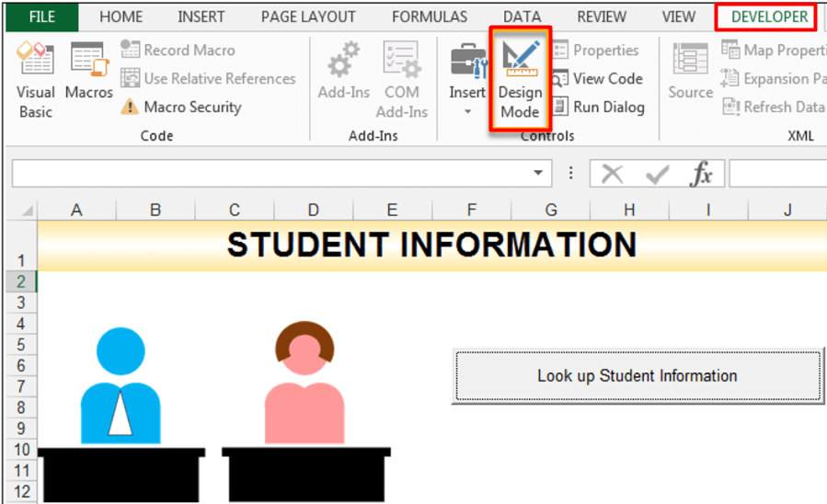Select column H header

629,210
